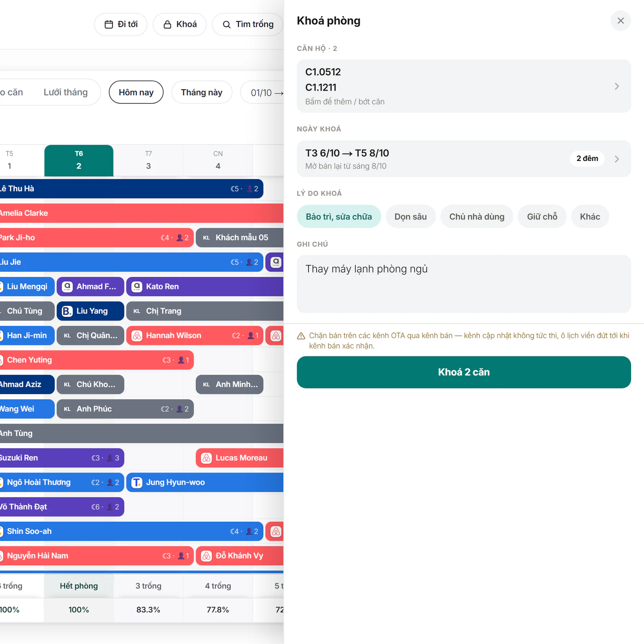Click the Traveloka icon on Jung Hyun-woo booking
Viewport: 644px width, 644px height.
click(x=137, y=483)
